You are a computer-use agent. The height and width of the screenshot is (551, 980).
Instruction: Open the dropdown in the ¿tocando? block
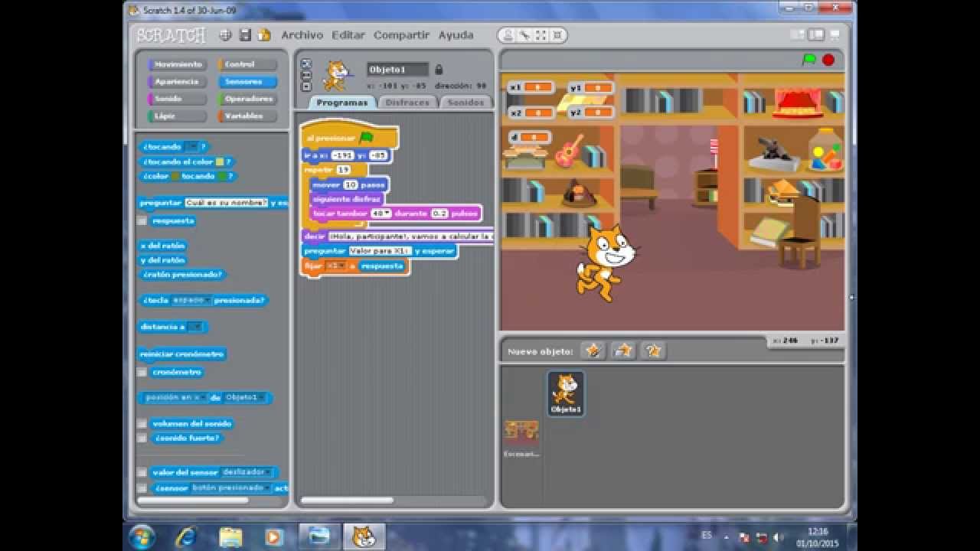coord(191,146)
